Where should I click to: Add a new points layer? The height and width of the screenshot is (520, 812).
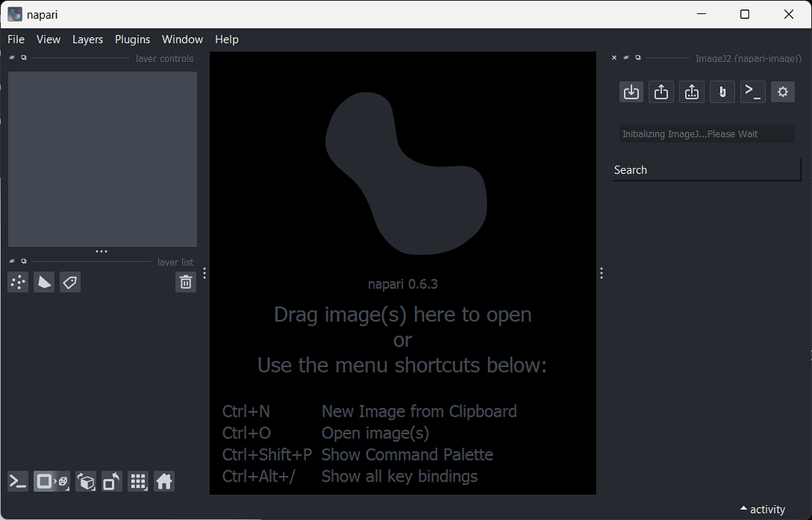coord(18,282)
